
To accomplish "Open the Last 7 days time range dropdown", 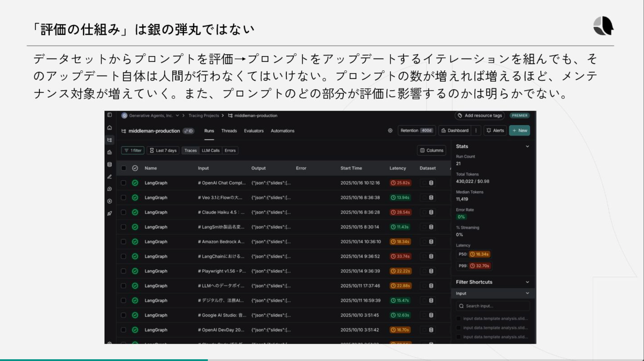I will [x=163, y=151].
